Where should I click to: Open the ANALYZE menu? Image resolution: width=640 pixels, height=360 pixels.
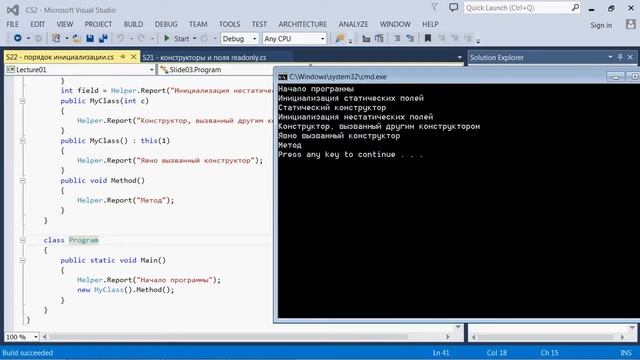coord(353,24)
